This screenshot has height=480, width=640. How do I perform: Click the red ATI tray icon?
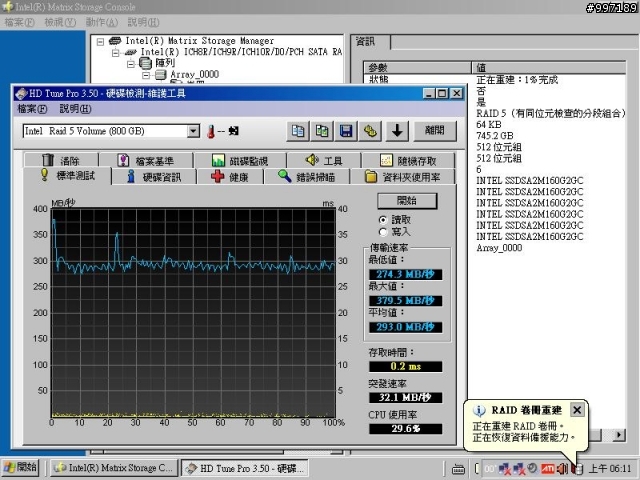point(548,469)
